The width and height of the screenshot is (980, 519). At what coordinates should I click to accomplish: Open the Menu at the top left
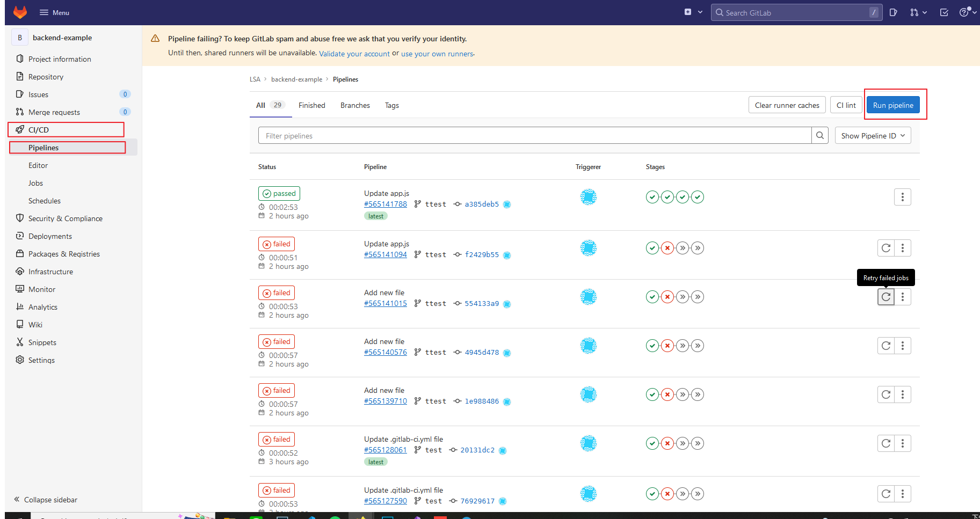pyautogui.click(x=54, y=12)
